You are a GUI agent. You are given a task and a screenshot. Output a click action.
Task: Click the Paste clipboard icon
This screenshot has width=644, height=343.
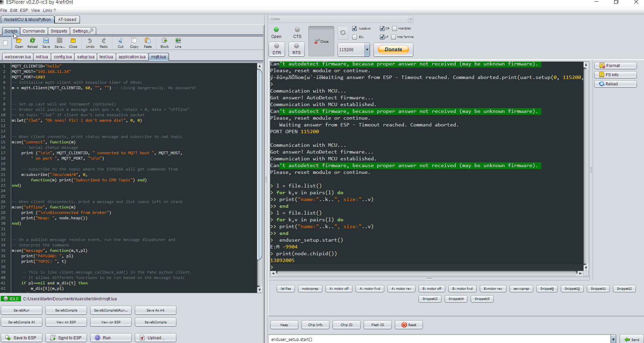click(x=148, y=41)
